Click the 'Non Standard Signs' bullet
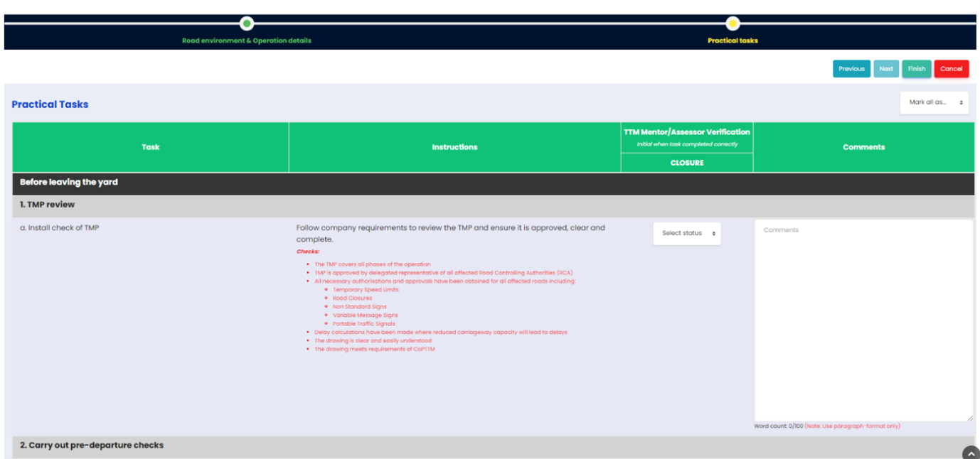This screenshot has width=980, height=459. pyautogui.click(x=359, y=307)
